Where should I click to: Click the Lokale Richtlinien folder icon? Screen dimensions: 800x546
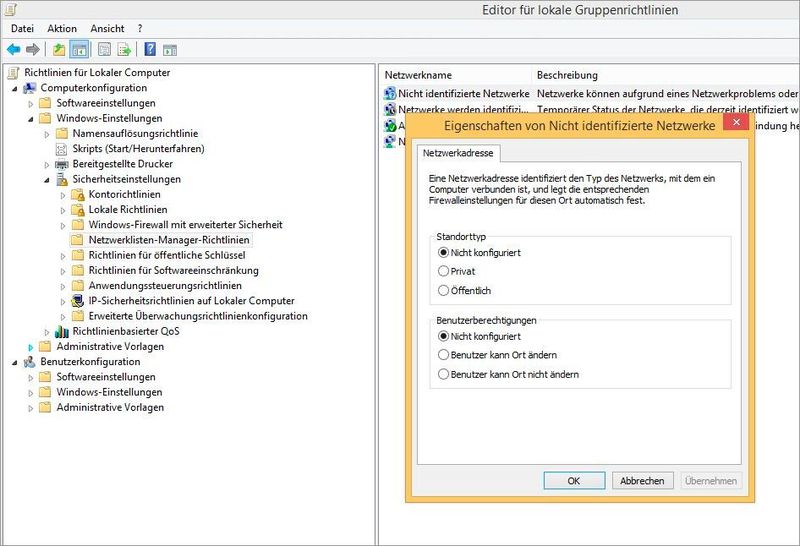point(78,210)
